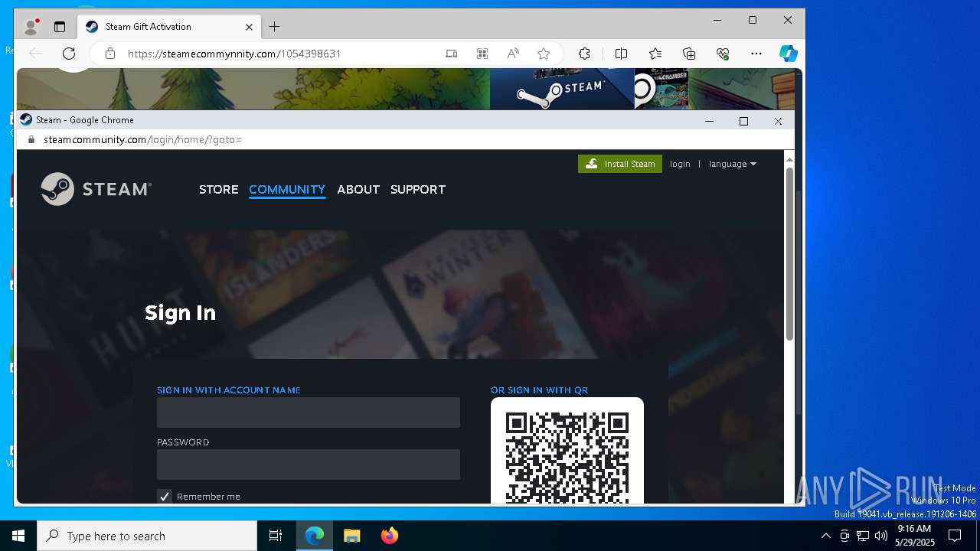This screenshot has width=980, height=551.
Task: Reload the page in Edge
Action: click(69, 54)
